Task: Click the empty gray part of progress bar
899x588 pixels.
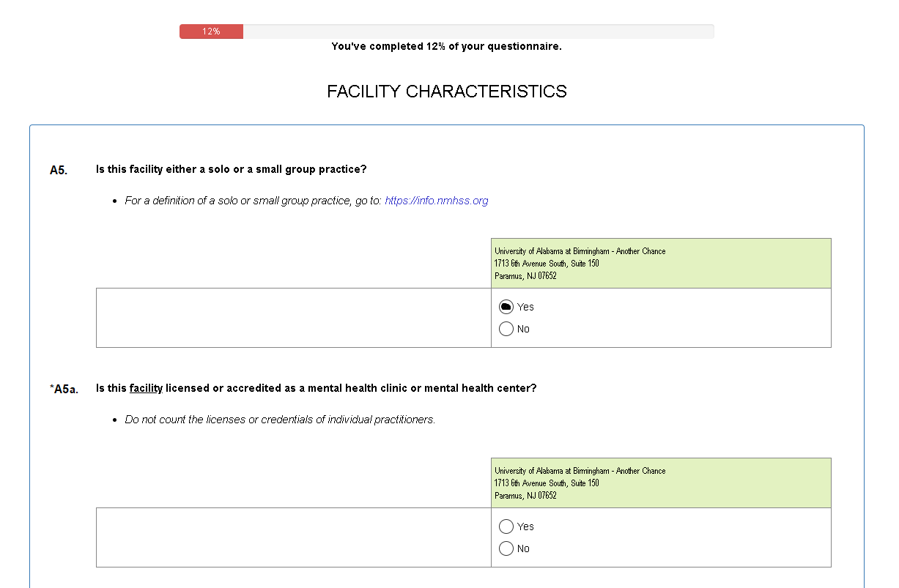Action: (476, 31)
